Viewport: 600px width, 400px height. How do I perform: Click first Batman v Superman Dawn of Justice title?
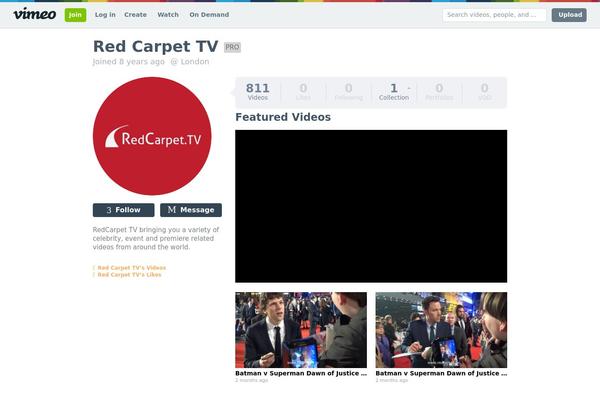(301, 373)
